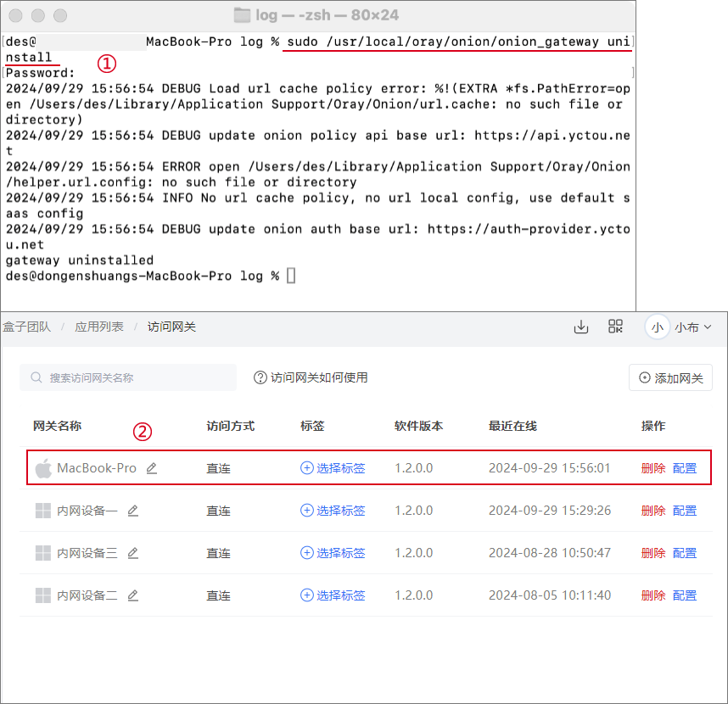The width and height of the screenshot is (728, 704).
Task: Click the 小 user avatar circle
Action: pos(657,327)
